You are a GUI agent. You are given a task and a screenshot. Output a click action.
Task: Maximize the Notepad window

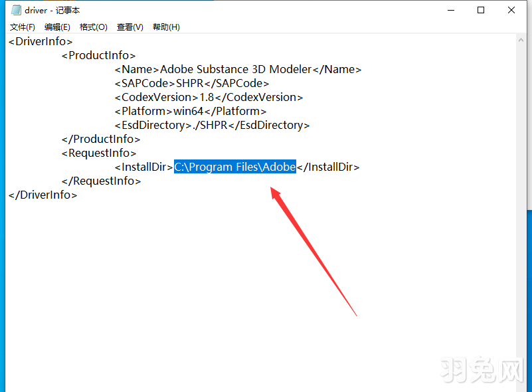point(480,11)
